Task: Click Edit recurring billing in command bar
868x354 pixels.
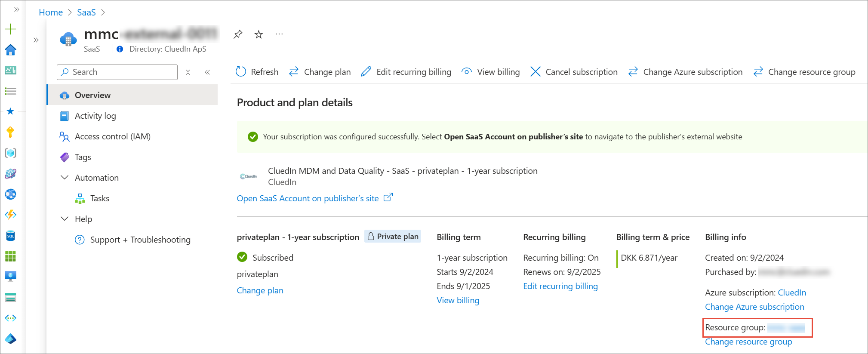Action: (406, 72)
